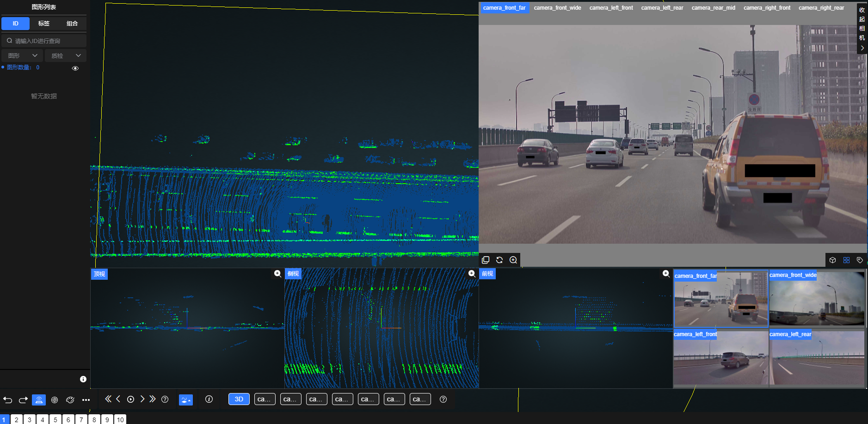This screenshot has height=424, width=868.
Task: Collapse the camera panel via 收起相机
Action: click(x=862, y=28)
